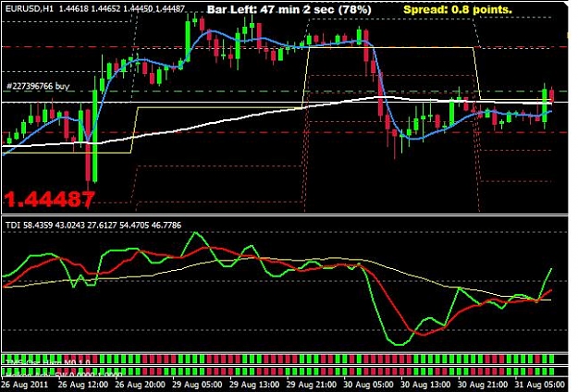Click the '29 Aug 21:00' time axis label
Screen dimensions: 578x392
(312, 385)
